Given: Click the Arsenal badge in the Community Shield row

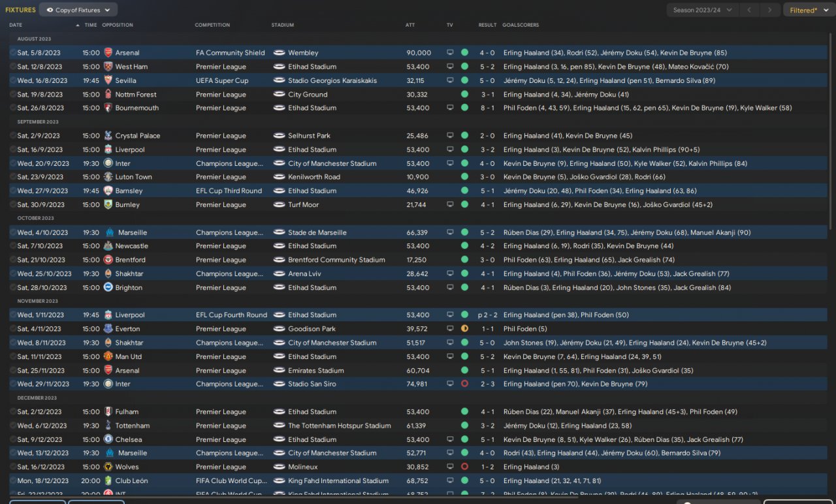Looking at the screenshot, I should tap(108, 53).
